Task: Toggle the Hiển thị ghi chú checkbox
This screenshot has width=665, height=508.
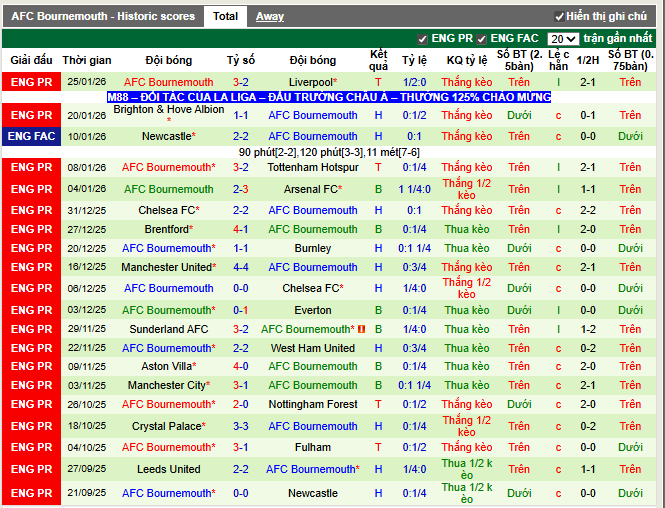Action: pos(559,17)
